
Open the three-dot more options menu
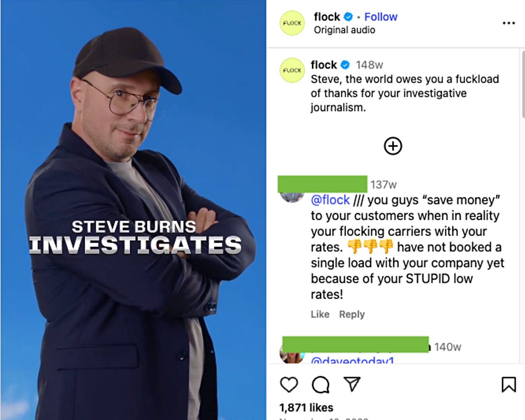point(509,23)
